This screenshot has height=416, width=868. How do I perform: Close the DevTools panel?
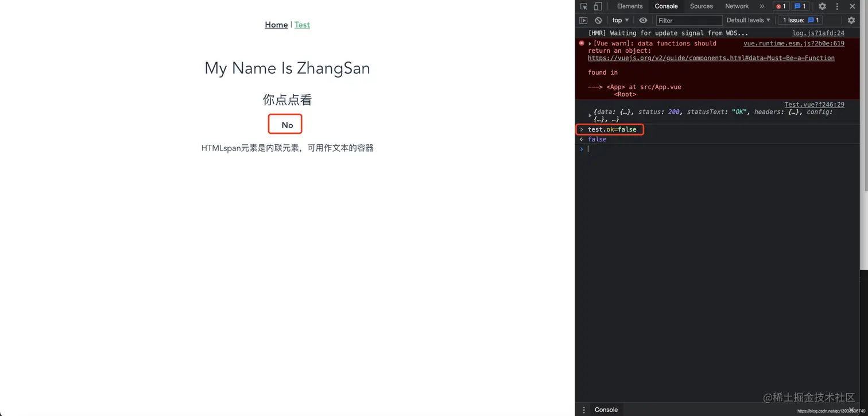852,6
